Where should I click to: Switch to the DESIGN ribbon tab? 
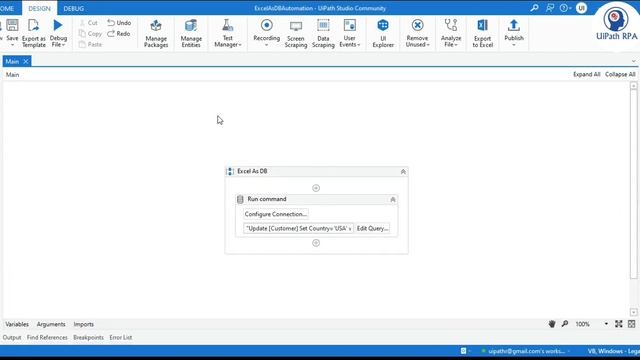coord(40,8)
